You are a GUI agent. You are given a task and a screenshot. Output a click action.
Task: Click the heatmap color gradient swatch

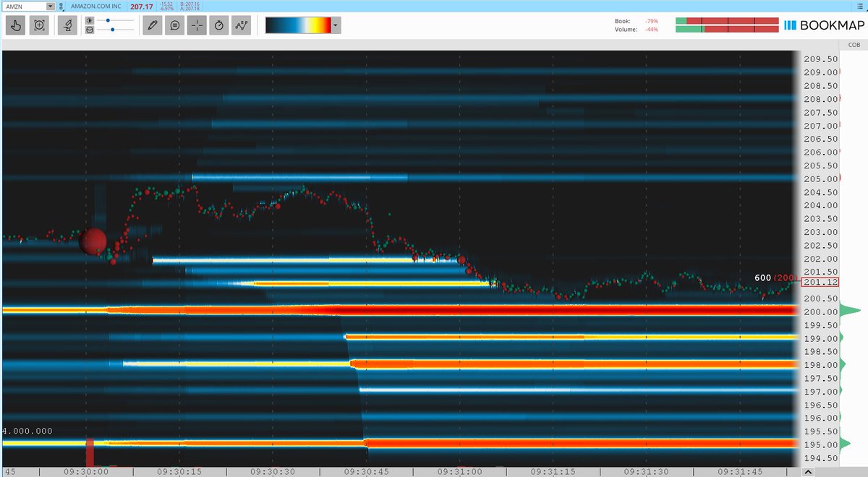pos(298,25)
